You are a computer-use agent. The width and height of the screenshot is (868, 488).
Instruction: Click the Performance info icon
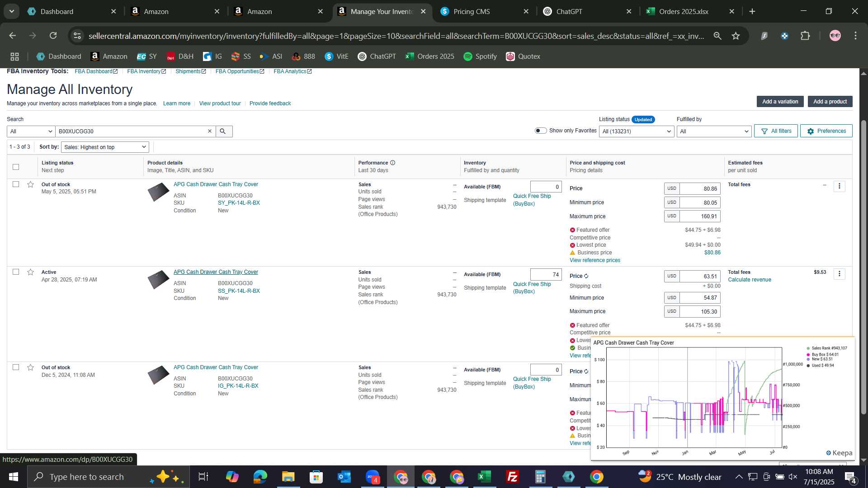[393, 163]
